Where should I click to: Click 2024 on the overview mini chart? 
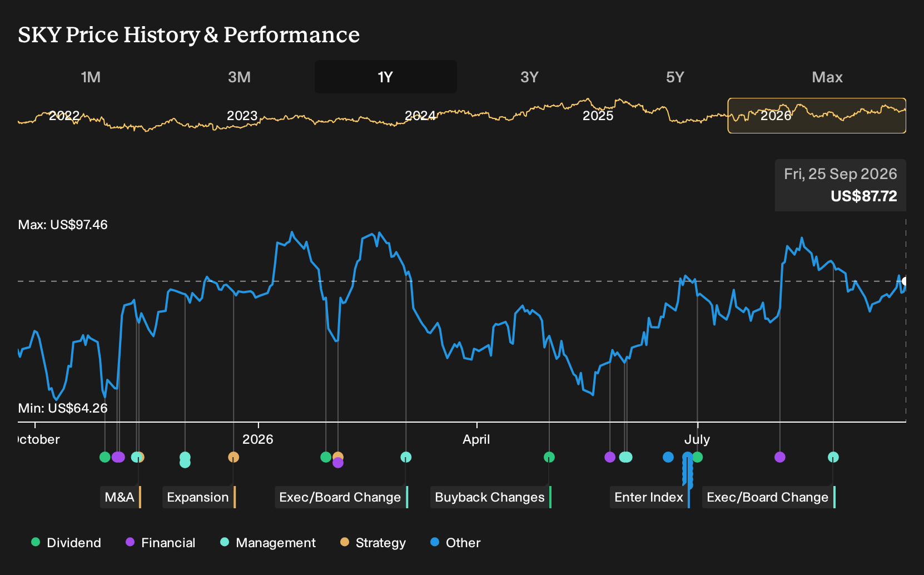click(x=420, y=116)
